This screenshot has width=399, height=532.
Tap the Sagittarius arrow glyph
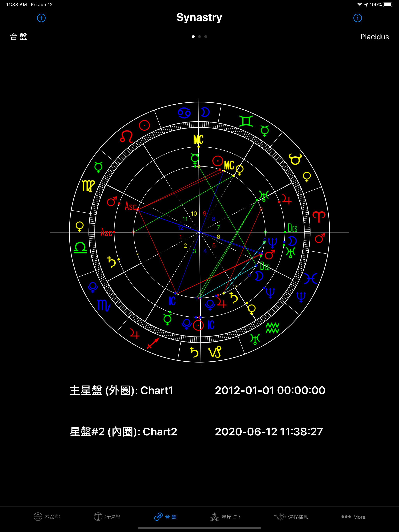pos(153,343)
